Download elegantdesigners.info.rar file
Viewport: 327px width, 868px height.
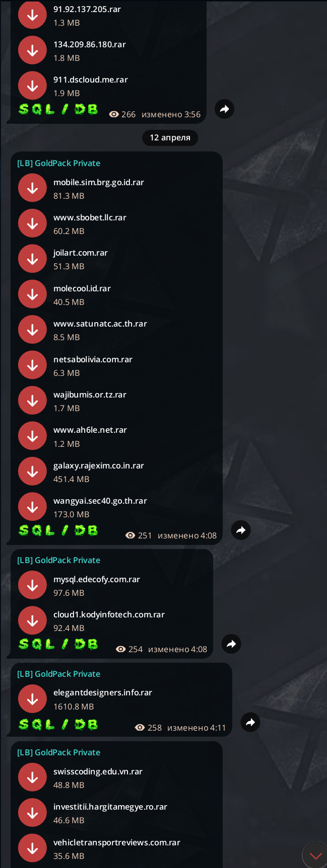(33, 698)
